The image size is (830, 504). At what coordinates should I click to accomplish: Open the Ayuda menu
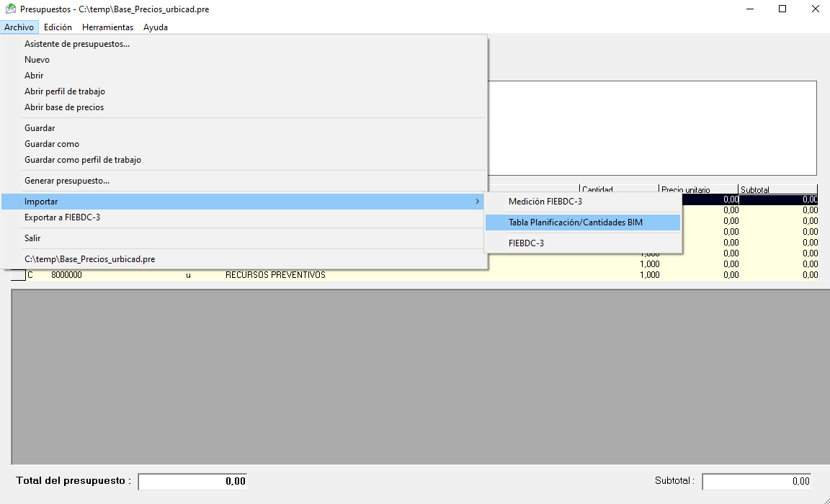(156, 27)
